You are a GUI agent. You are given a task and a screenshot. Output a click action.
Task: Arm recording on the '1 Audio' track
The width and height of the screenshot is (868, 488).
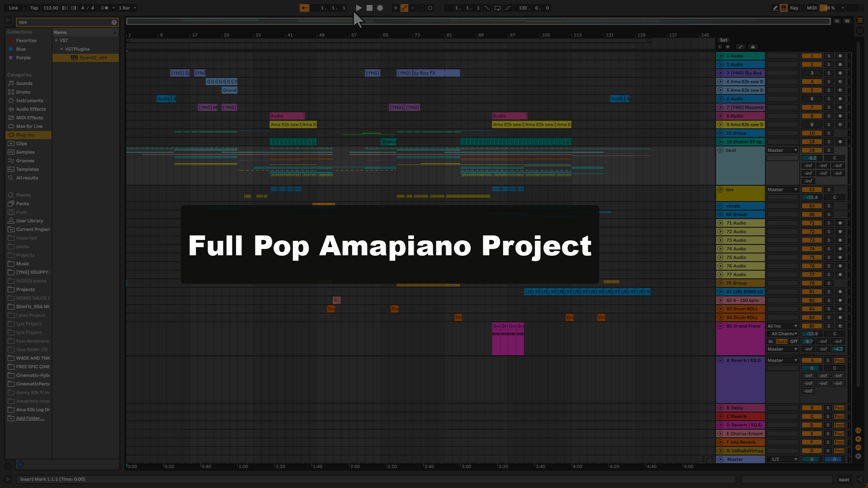pos(840,56)
